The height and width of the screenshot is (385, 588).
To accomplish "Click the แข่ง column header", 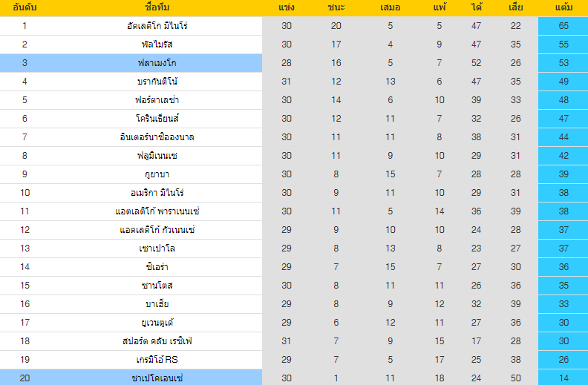I will click(x=287, y=7).
